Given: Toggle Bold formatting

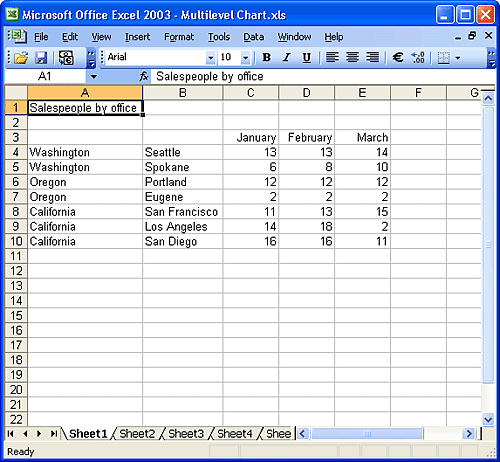Looking at the screenshot, I should click(x=266, y=58).
